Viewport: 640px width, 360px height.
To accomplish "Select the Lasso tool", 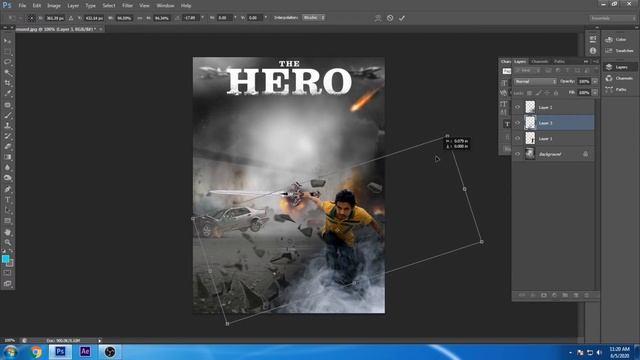I will coord(7,62).
